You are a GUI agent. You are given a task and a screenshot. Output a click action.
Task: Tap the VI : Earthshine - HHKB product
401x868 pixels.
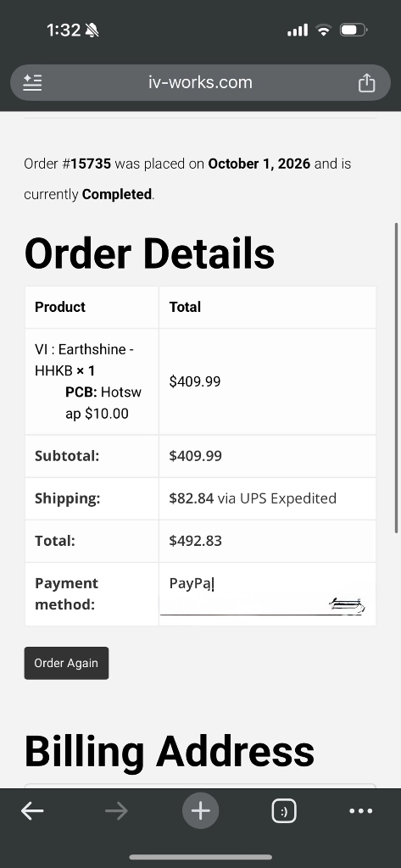pyautogui.click(x=84, y=359)
